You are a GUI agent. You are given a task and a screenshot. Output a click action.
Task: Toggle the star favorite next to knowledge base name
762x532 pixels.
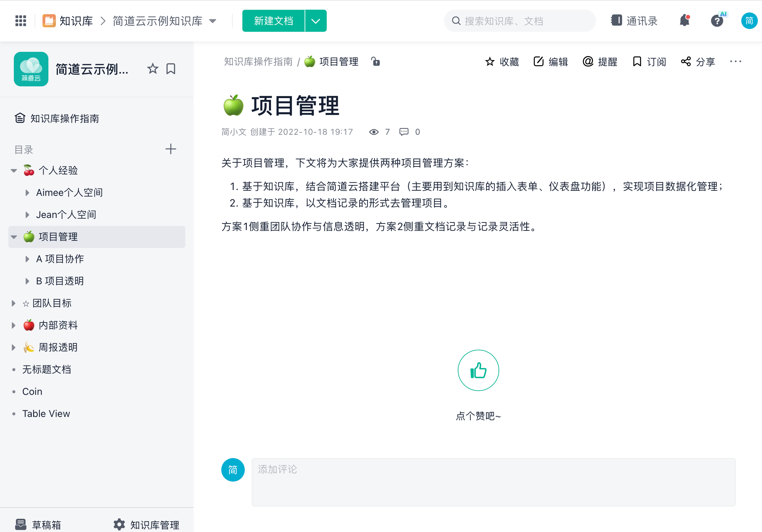click(x=152, y=69)
